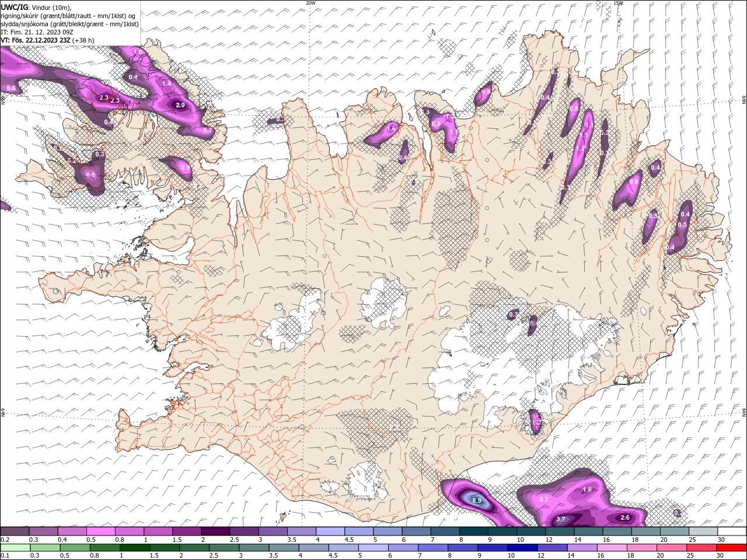Click the light periwinkle 5–6 swatch, bottom scale

pos(372,548)
